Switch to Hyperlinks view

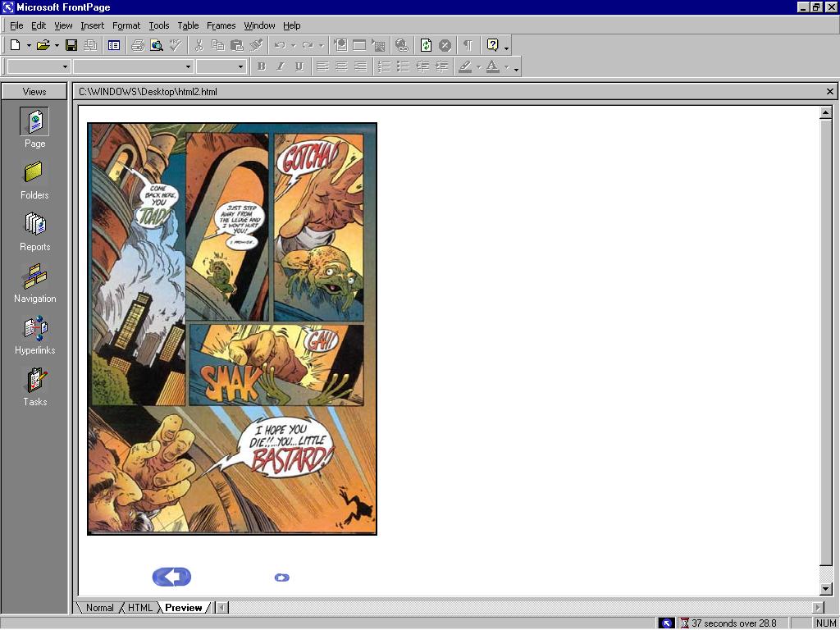tap(34, 336)
